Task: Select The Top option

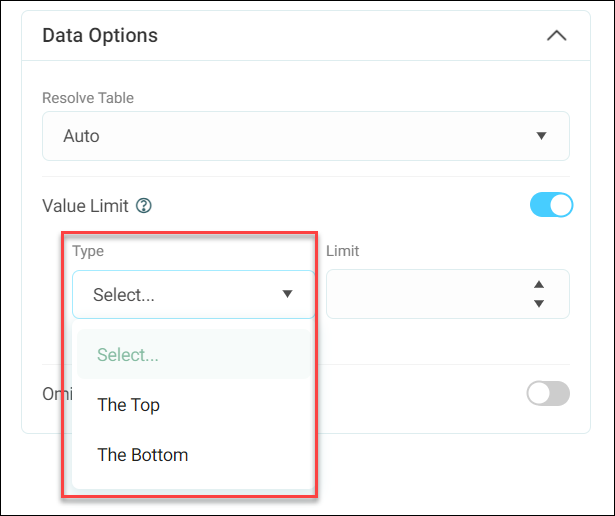Action: (x=128, y=405)
